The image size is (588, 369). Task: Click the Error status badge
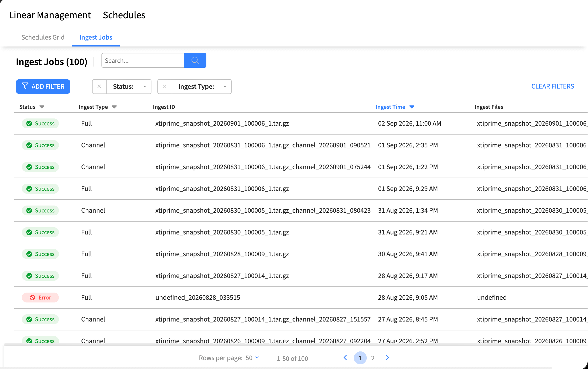pos(40,298)
